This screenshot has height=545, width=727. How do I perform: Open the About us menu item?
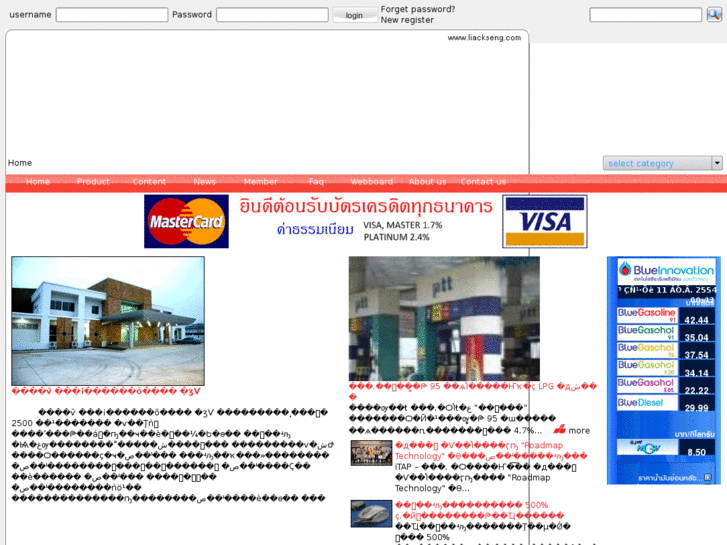click(427, 182)
